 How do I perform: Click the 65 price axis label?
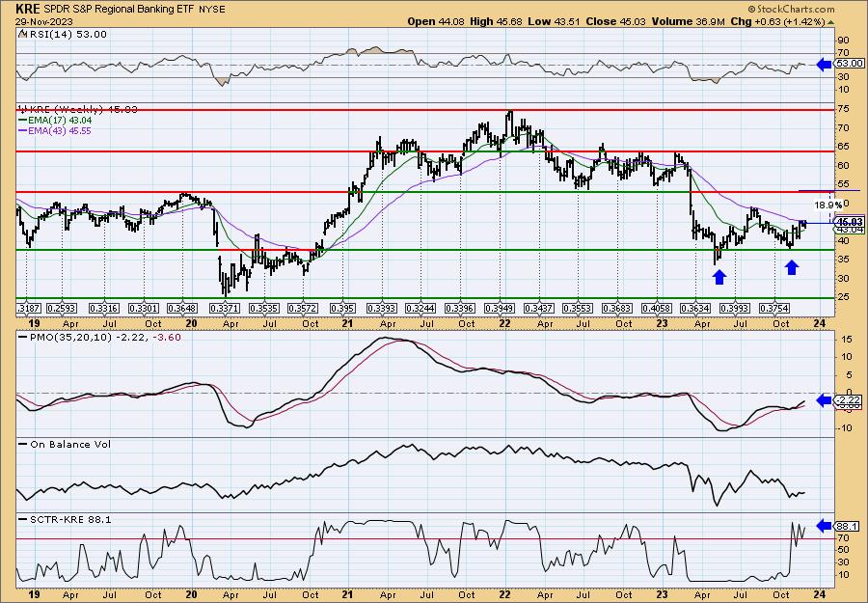(x=843, y=147)
